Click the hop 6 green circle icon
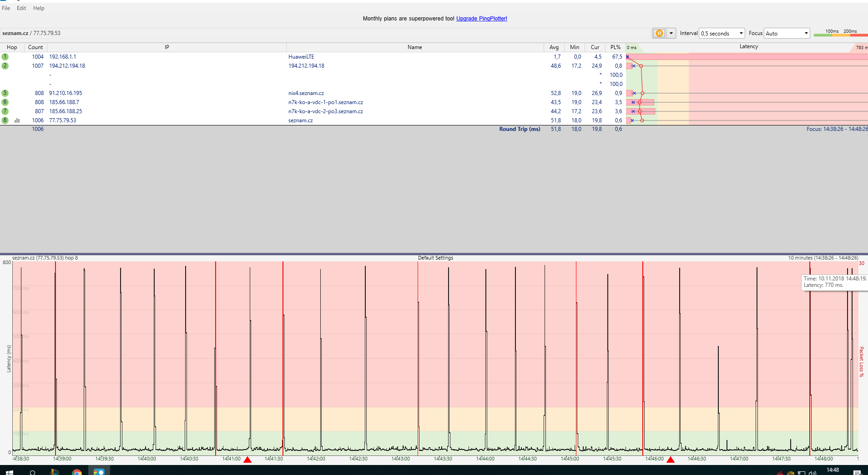This screenshot has height=475, width=868. coord(5,102)
